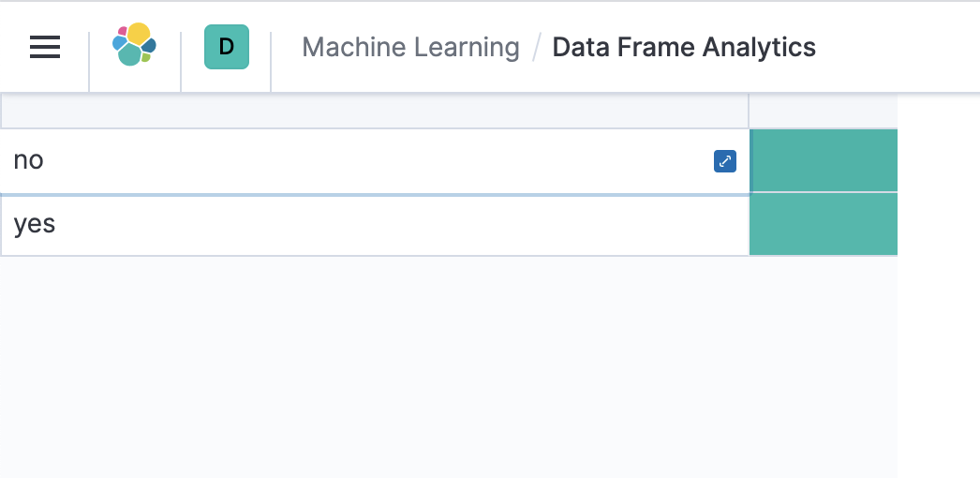Click the blank grey area below the table

pos(450,366)
